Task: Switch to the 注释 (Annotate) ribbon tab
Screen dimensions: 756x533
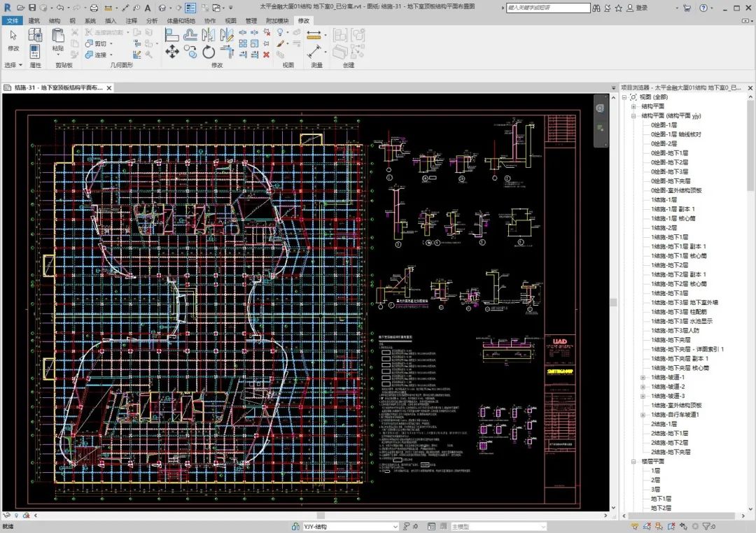Action: point(131,21)
